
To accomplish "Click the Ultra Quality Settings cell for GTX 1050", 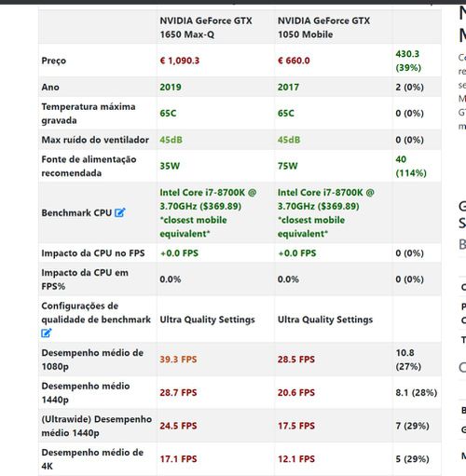I will click(x=325, y=320).
